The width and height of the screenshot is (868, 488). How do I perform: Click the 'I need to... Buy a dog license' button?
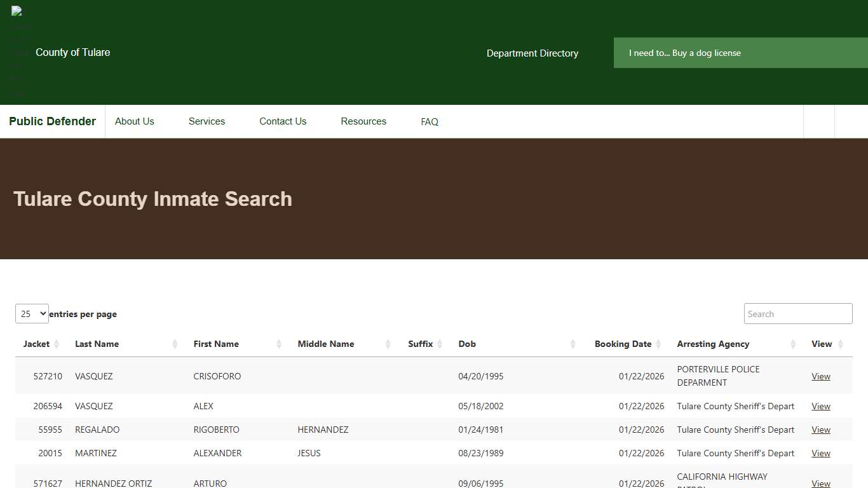pos(685,53)
